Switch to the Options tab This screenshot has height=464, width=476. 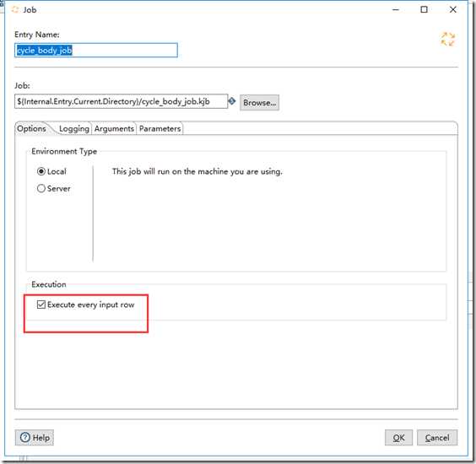(31, 129)
